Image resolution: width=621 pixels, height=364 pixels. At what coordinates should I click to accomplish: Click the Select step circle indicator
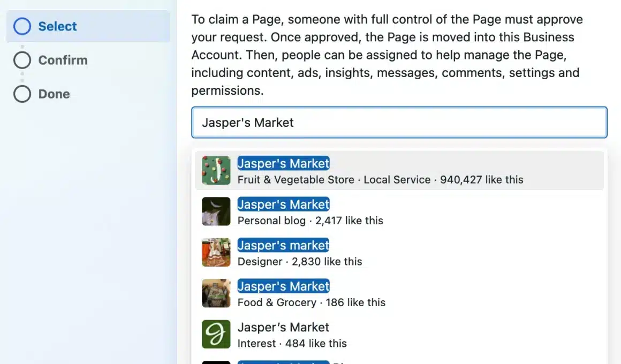tap(22, 26)
